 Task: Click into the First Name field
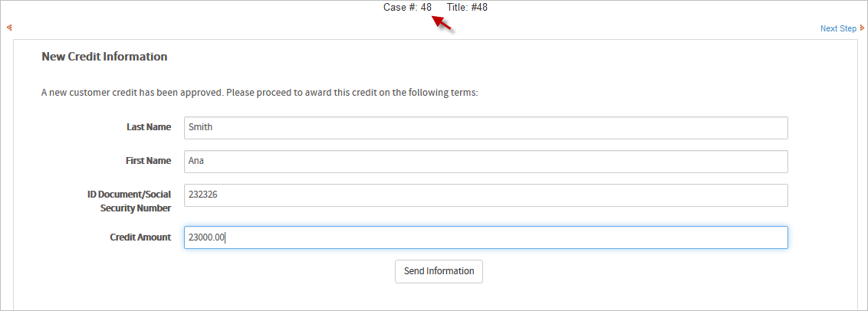tap(485, 162)
